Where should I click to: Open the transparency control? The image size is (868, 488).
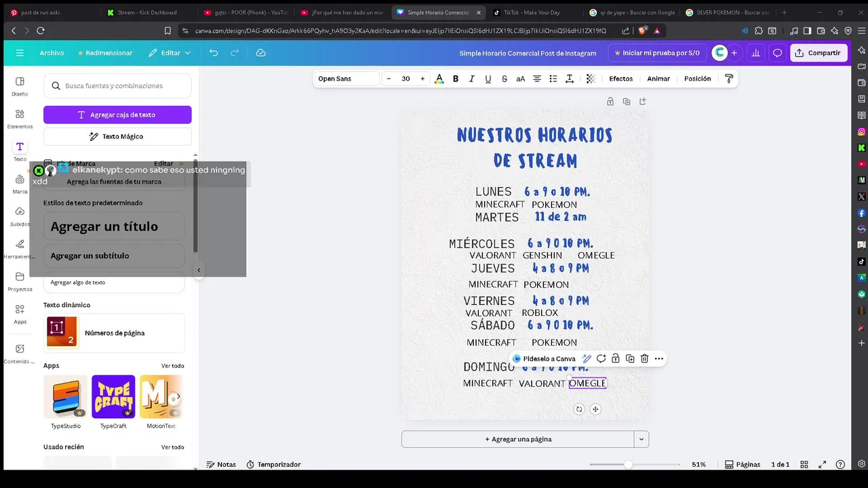click(x=591, y=79)
